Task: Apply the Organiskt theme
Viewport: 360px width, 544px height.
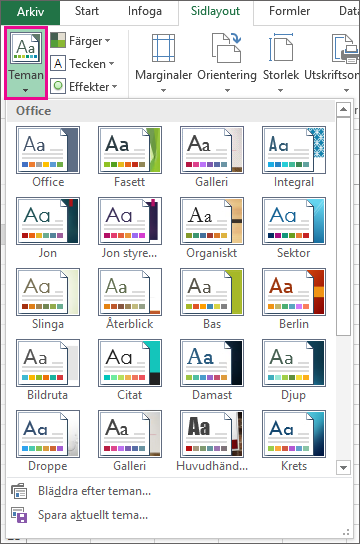Action: [212, 228]
